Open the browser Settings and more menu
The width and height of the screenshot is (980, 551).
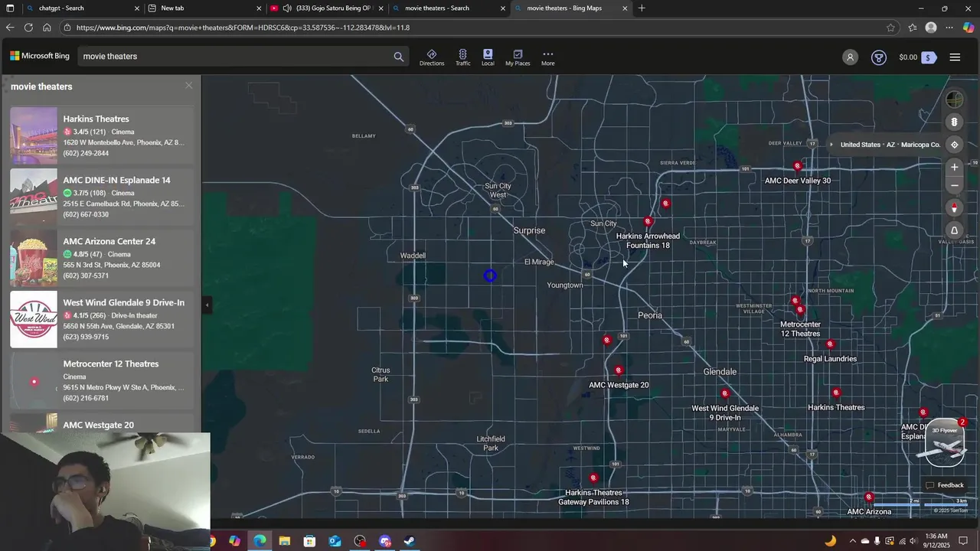949,28
